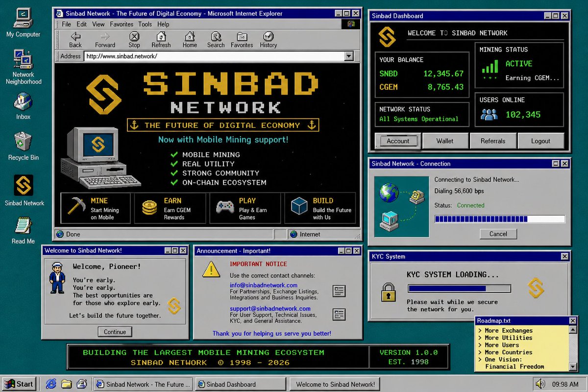Click the Sinbad logo in Dashboard header

[387, 36]
